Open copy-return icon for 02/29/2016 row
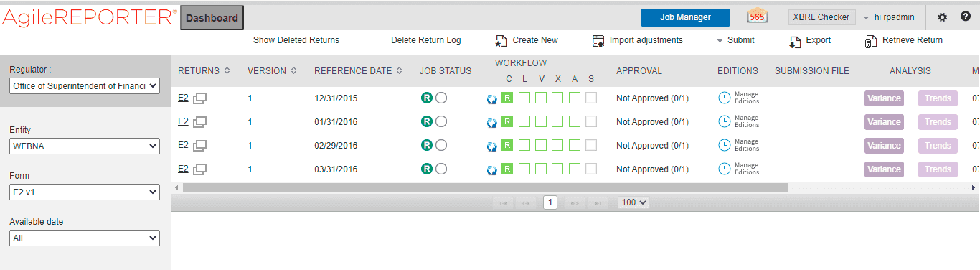980x270 pixels. pyautogui.click(x=200, y=146)
